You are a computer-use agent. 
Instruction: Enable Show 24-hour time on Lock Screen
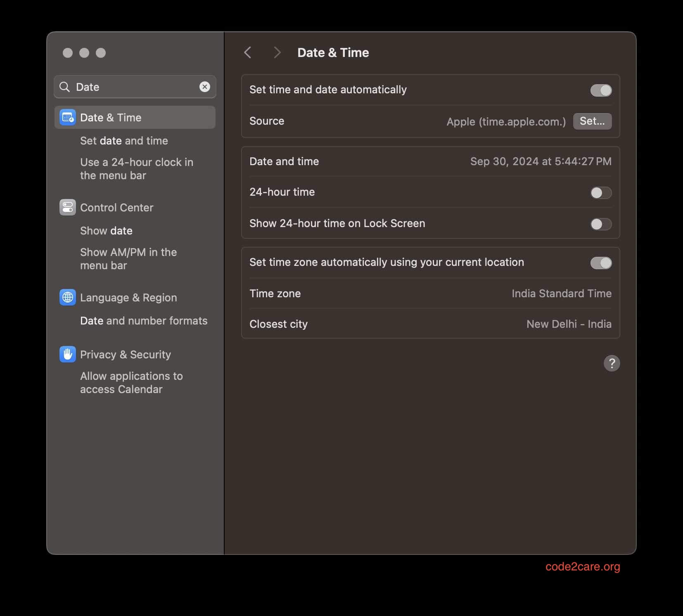[x=601, y=224]
